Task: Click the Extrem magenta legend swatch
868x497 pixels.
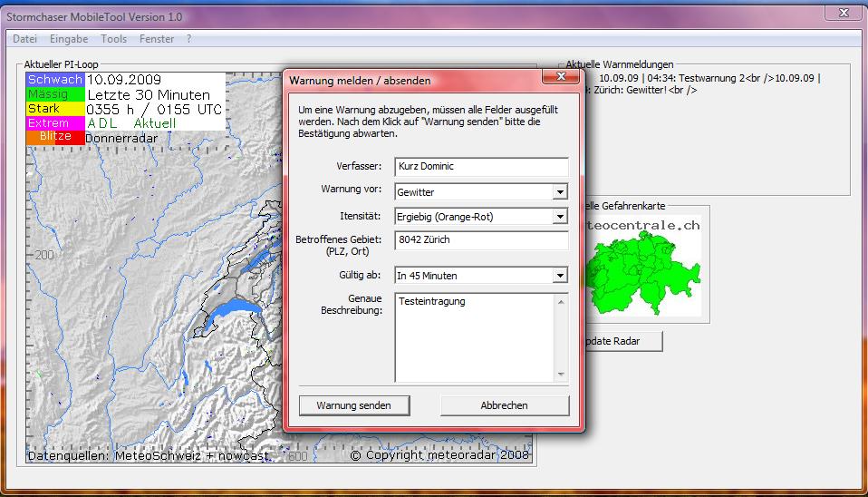Action: pos(54,123)
